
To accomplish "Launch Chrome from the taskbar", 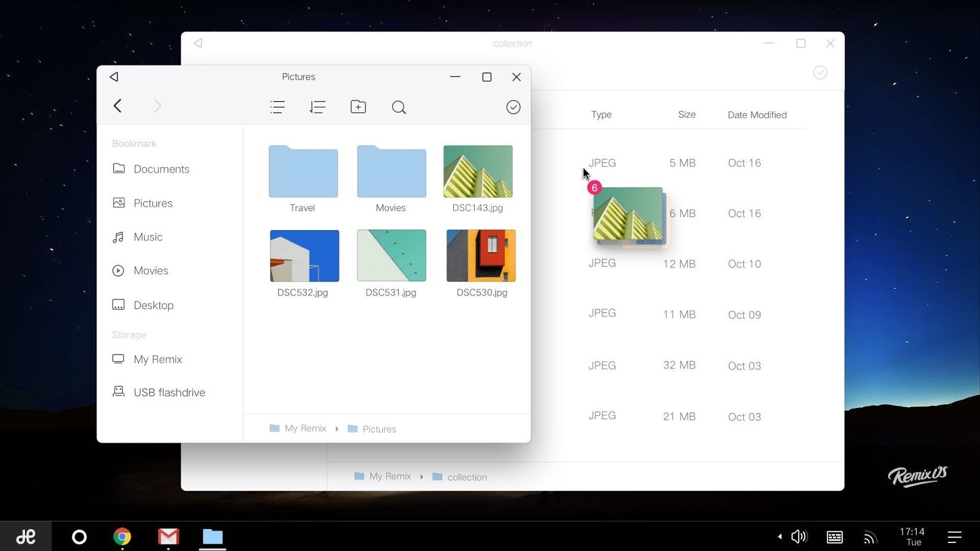I will (x=123, y=536).
